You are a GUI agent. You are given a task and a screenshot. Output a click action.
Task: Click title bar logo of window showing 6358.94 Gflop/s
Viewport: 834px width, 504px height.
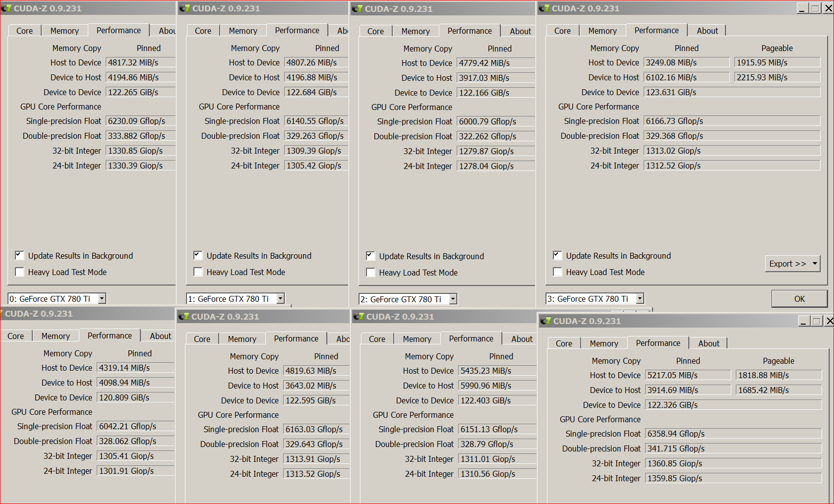coord(545,321)
